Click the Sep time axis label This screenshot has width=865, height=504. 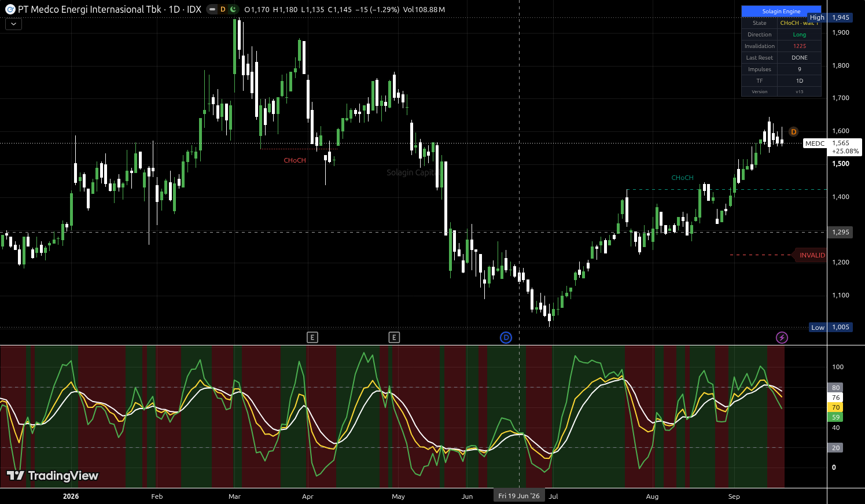click(734, 496)
